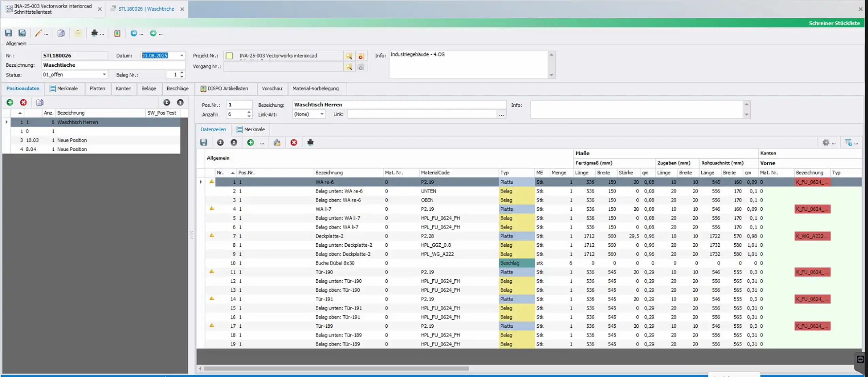Click the yellow color swatch next to Projekt Nr.

point(229,56)
